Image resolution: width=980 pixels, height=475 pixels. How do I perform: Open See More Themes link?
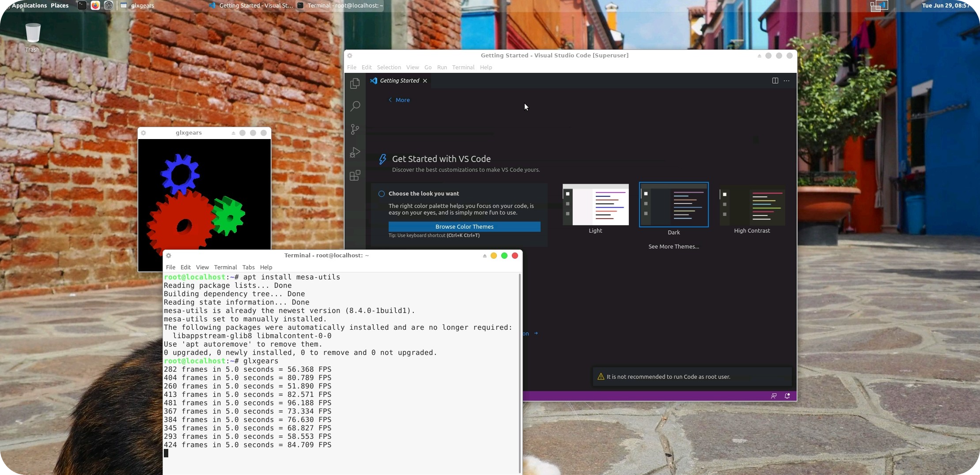[x=674, y=247]
